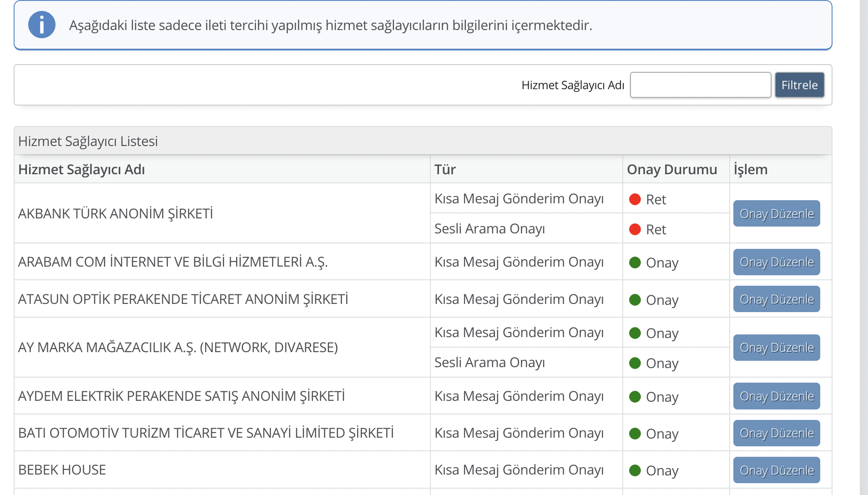868x495 pixels.
Task: Click green Onay dot for AY MARKA Kısa Mesaj
Action: pos(635,333)
